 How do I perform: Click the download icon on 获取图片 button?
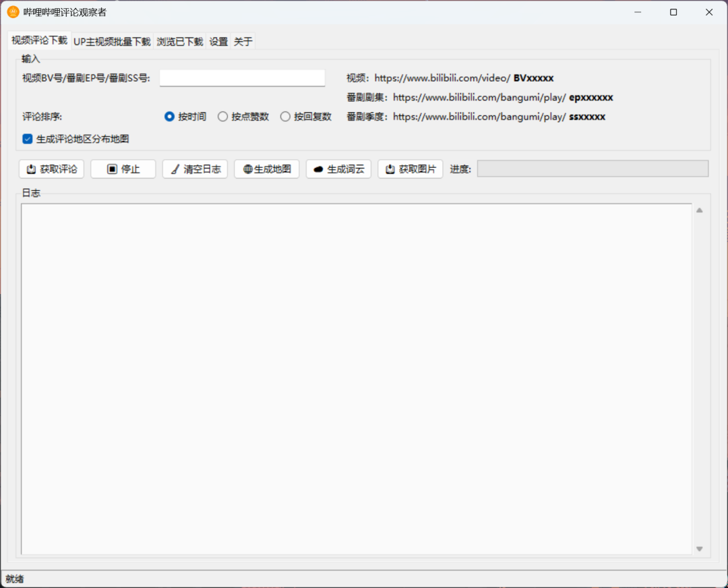(391, 169)
